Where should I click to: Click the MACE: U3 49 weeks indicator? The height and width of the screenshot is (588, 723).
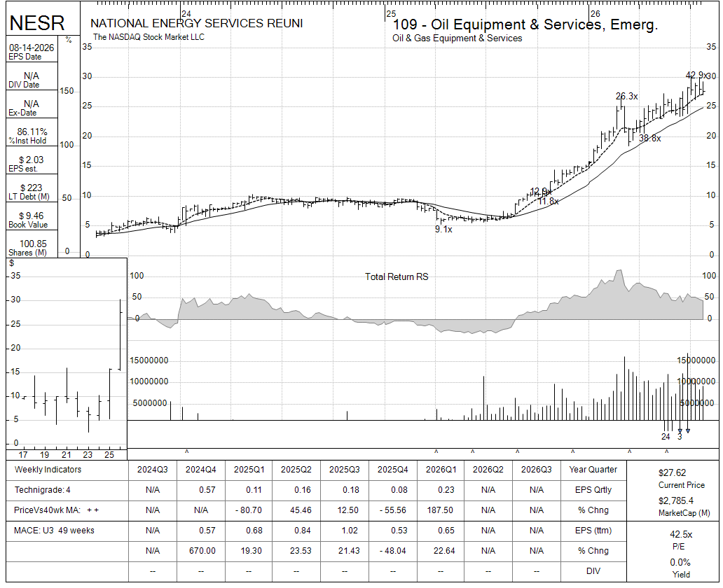tap(54, 531)
